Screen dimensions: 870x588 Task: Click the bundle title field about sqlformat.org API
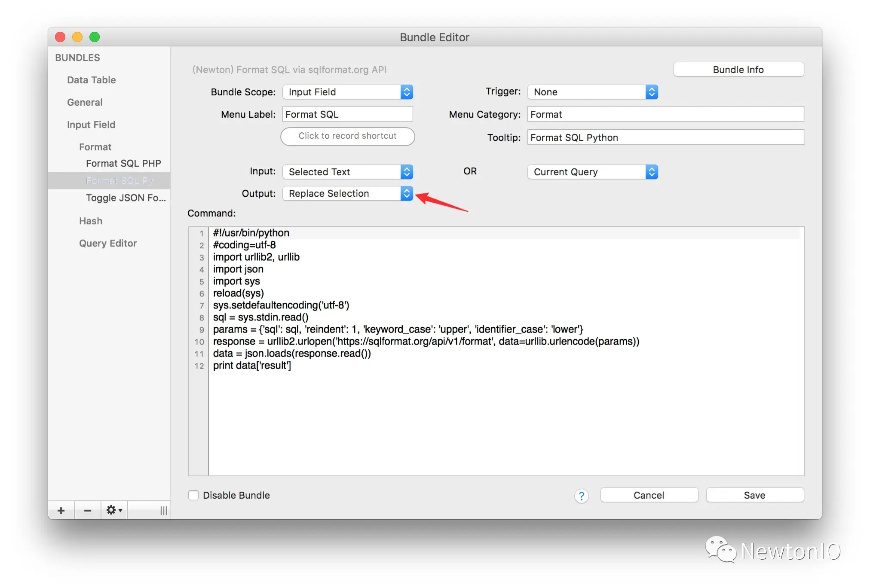tap(289, 70)
